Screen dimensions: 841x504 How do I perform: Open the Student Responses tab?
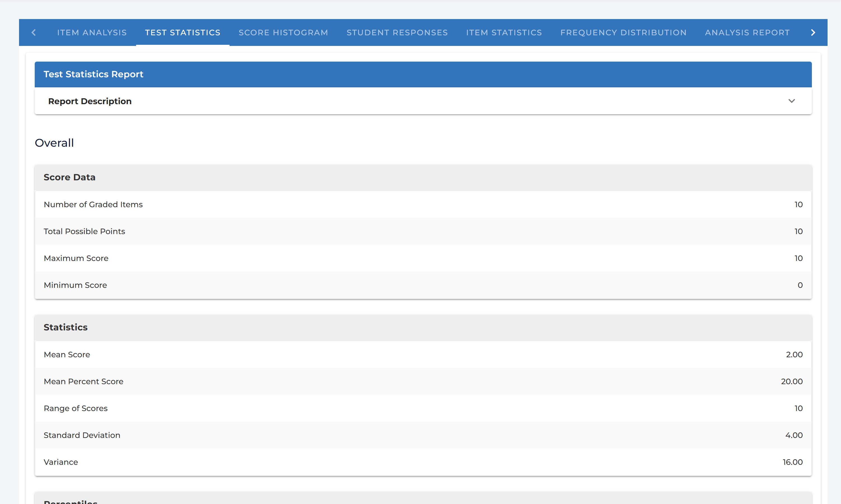pos(397,32)
